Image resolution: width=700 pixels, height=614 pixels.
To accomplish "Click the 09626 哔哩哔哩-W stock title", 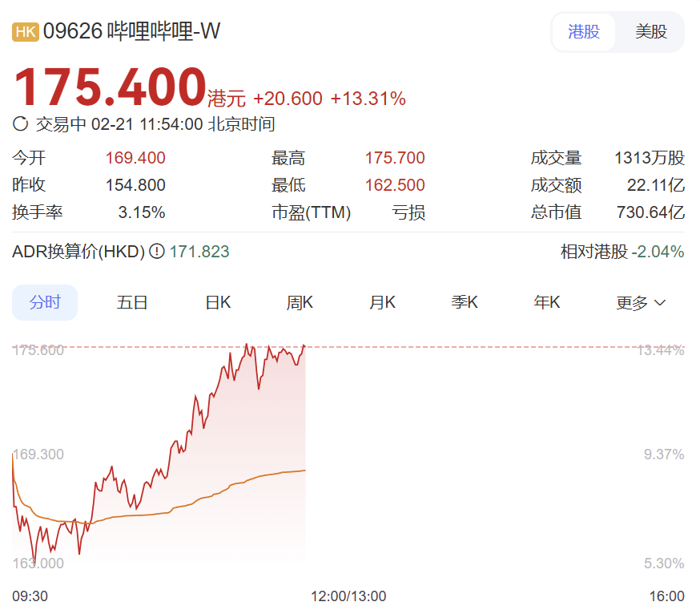I will [131, 31].
